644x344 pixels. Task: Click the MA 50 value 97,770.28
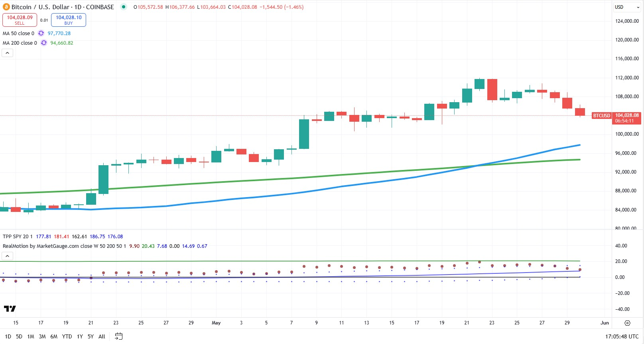[x=59, y=34]
